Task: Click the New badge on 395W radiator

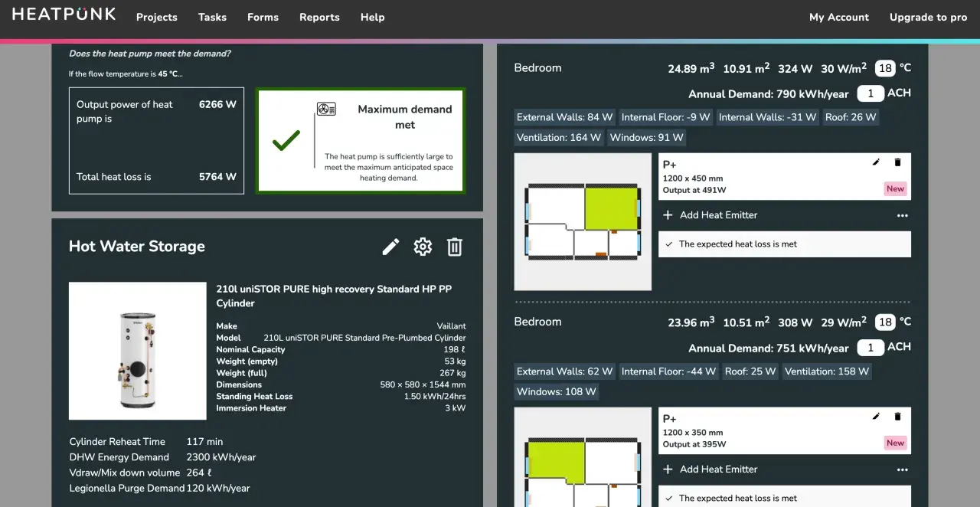Action: [895, 443]
